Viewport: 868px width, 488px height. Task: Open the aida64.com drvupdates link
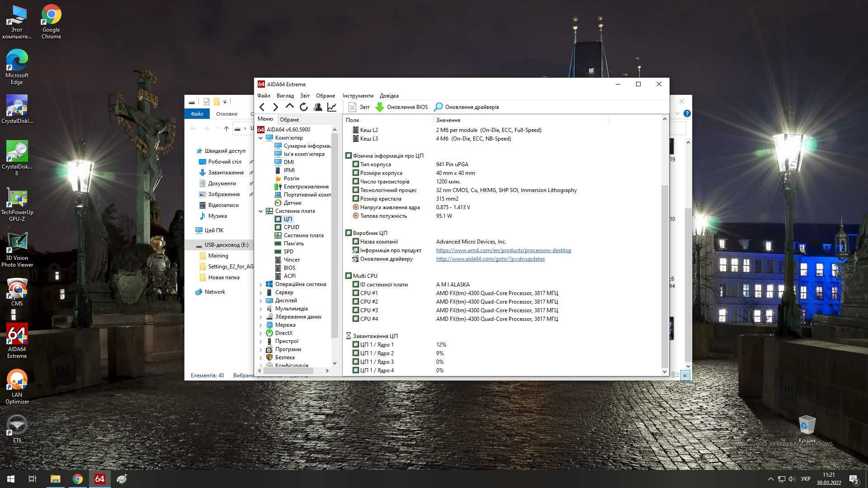pyautogui.click(x=491, y=259)
